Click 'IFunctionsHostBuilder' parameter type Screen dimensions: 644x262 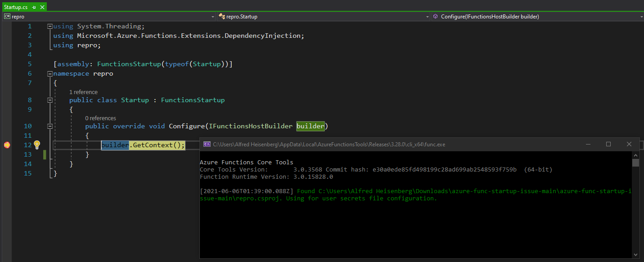coord(251,126)
